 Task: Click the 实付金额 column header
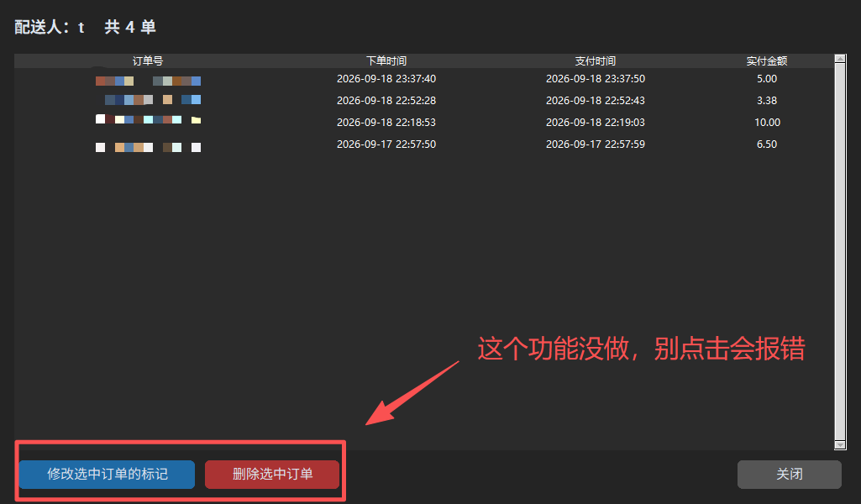[x=767, y=61]
